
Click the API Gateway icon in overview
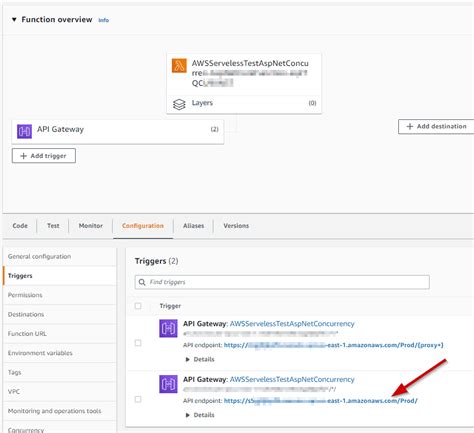pos(24,131)
